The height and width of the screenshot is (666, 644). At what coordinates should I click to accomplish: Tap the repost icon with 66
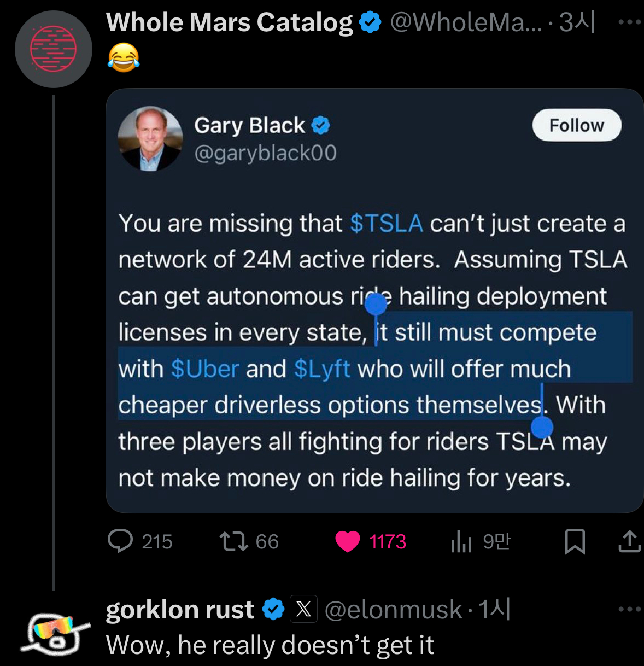coord(234,541)
